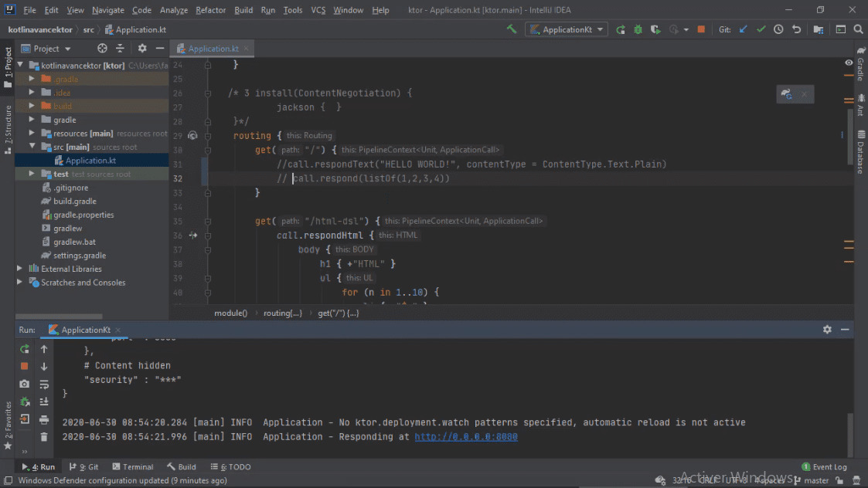Expand Scratches and Consoles node

[20, 282]
